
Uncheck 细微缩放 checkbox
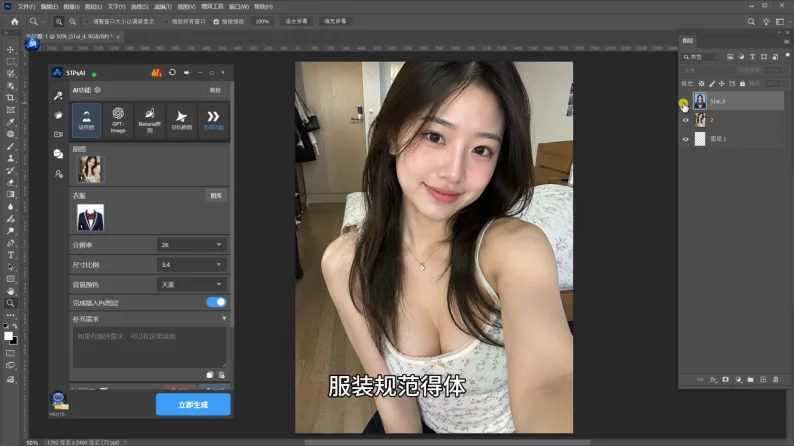point(216,22)
